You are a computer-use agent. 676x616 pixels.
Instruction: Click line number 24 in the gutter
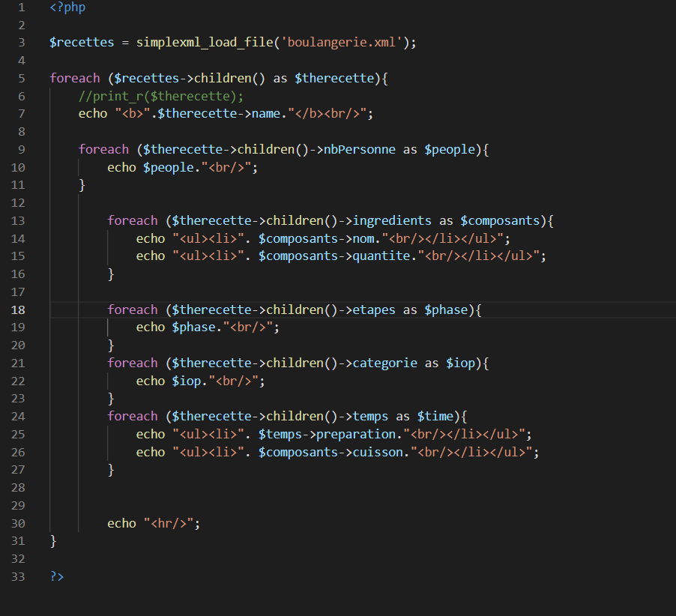(x=18, y=417)
